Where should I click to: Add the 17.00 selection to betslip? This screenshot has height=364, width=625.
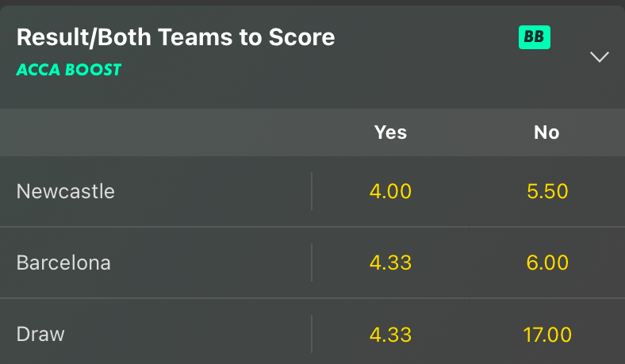547,334
